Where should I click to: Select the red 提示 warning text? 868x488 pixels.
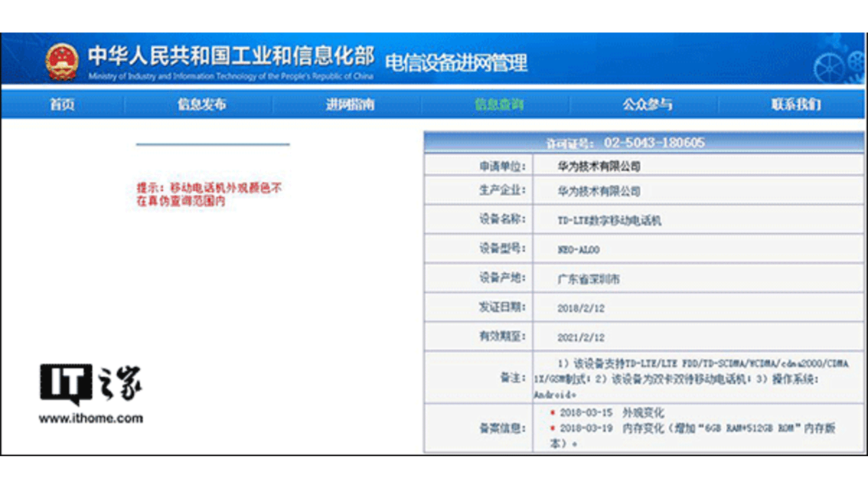(209, 194)
